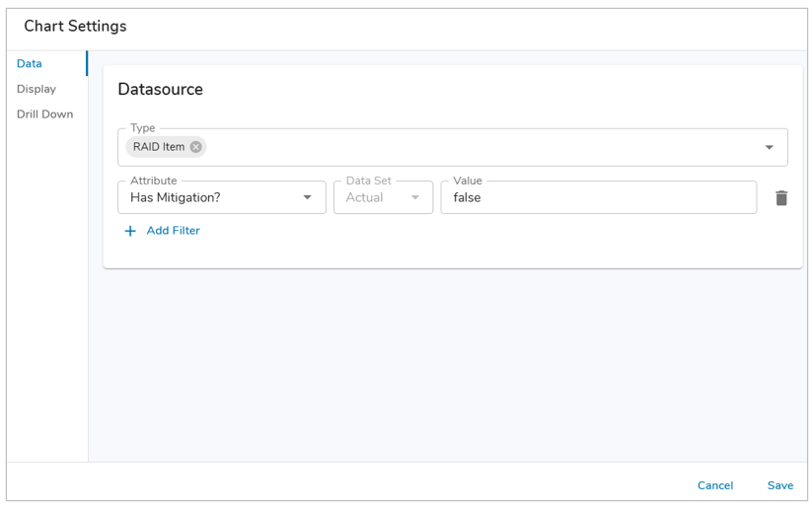812x508 pixels.
Task: Click the Add Filter link text
Action: coord(173,231)
